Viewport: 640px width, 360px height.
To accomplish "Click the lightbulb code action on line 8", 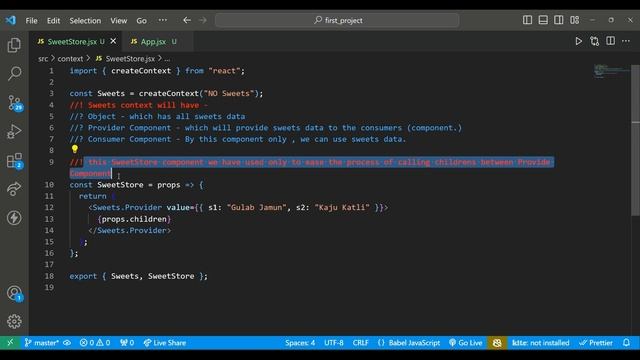I will pyautogui.click(x=75, y=149).
